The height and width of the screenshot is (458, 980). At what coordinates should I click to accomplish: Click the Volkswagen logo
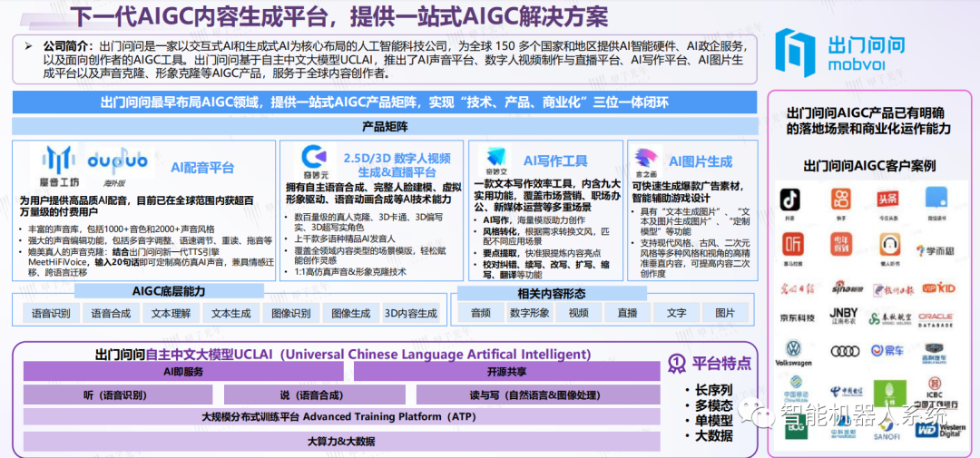[x=792, y=353]
